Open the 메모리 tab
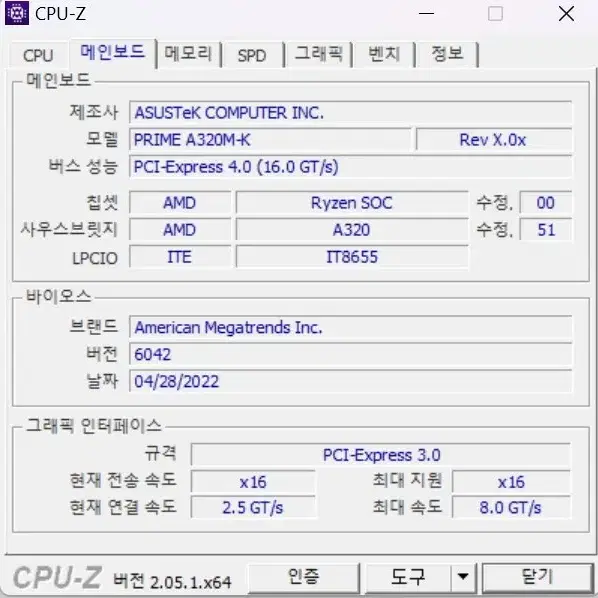 (x=188, y=54)
